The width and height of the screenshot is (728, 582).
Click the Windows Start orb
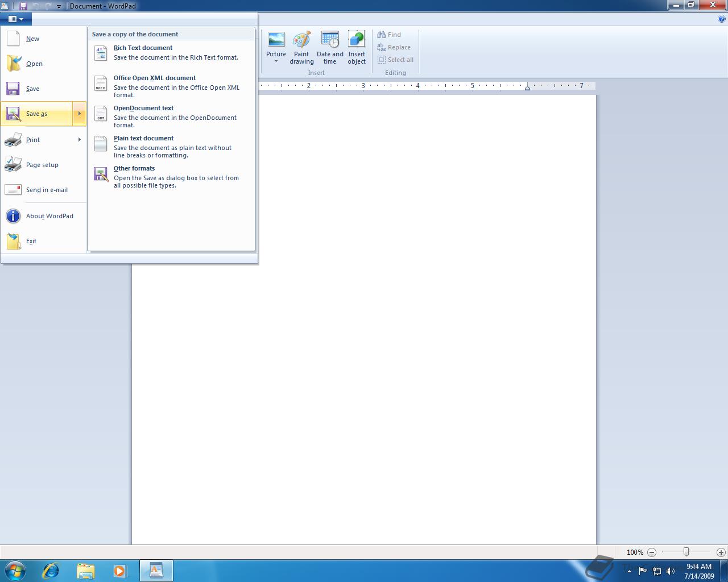coord(15,570)
